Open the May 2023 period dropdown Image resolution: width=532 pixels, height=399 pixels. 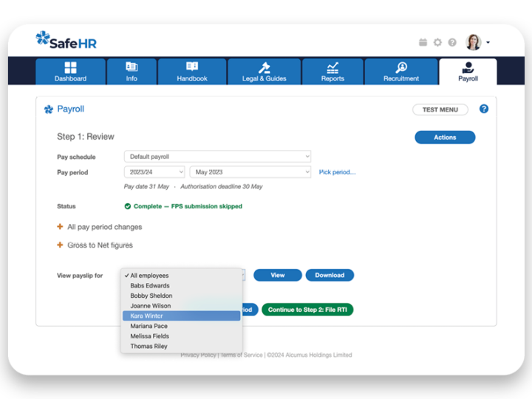coord(250,172)
